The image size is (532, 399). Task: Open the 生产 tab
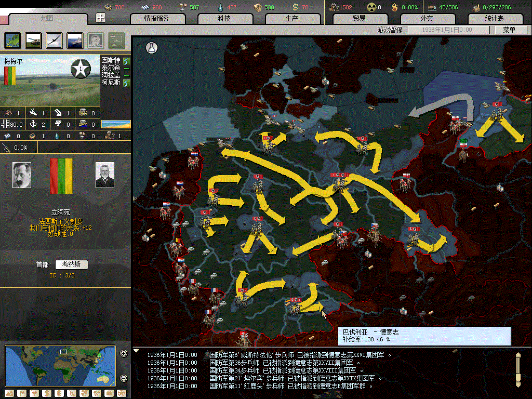pos(292,18)
